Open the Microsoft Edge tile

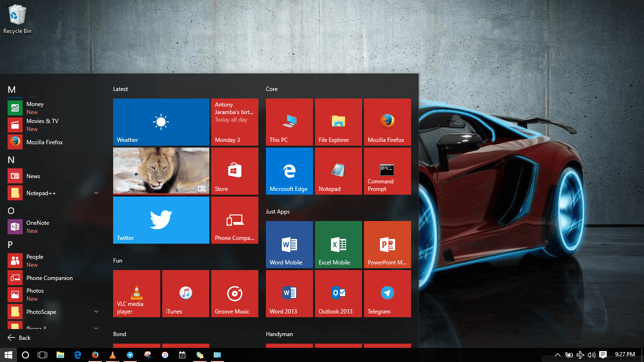click(x=289, y=171)
